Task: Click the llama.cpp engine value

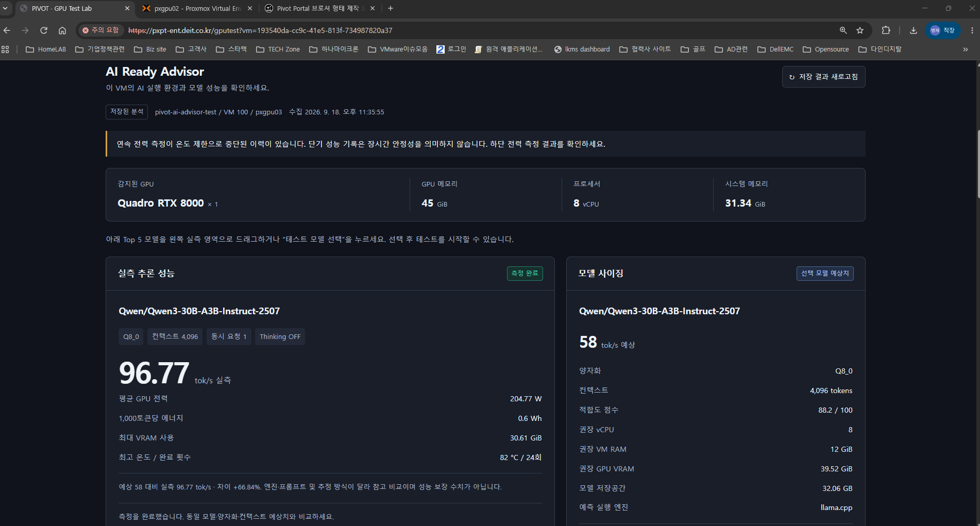Action: tap(836, 507)
